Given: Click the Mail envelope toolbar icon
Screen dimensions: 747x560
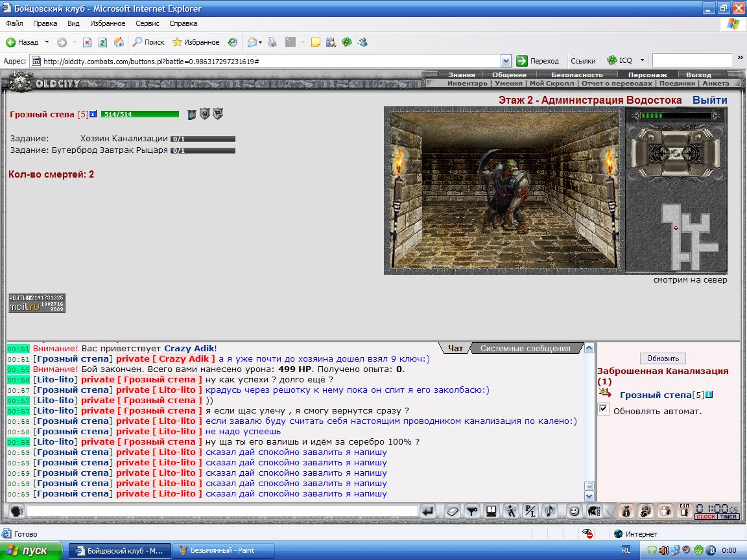Looking at the screenshot, I should click(x=252, y=42).
